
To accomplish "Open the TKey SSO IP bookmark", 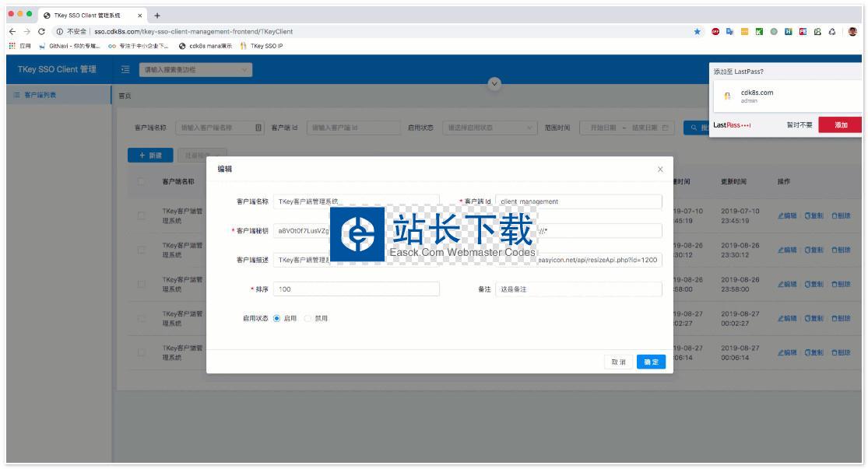I will [262, 46].
